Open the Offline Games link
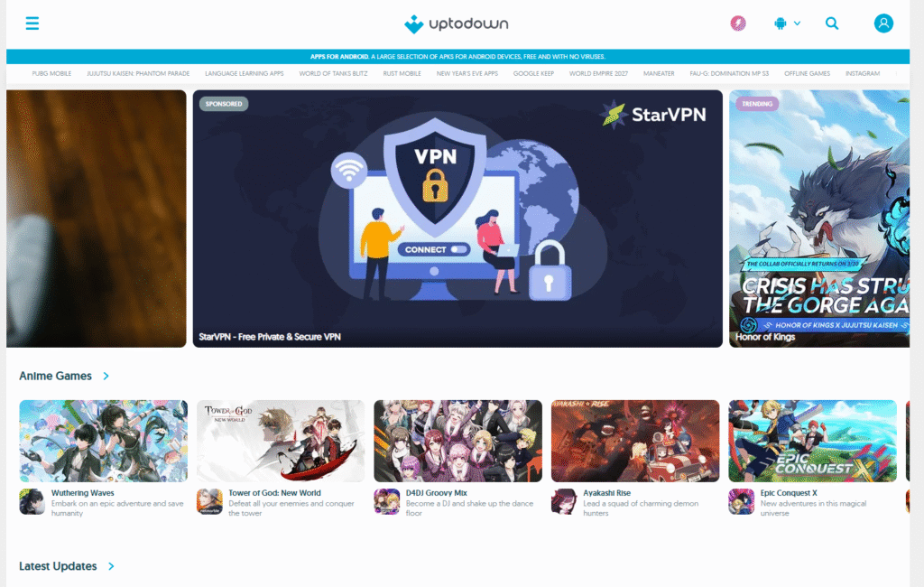Image resolution: width=924 pixels, height=587 pixels. click(807, 73)
